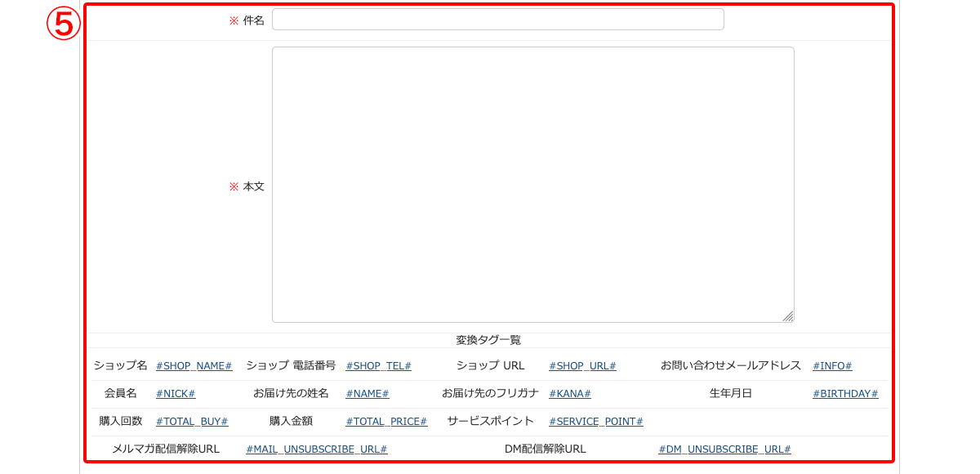Click the お届け先の姓名 label

pos(291,393)
